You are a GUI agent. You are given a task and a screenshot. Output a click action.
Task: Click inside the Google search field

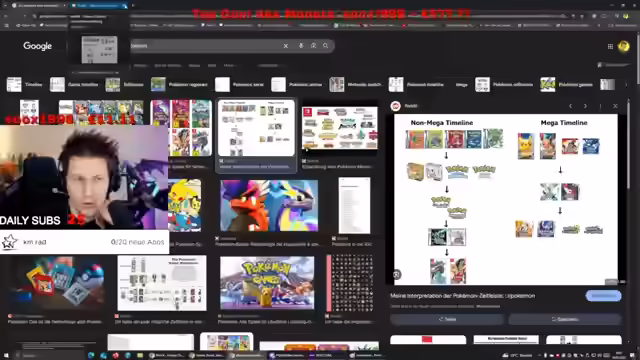coord(204,46)
